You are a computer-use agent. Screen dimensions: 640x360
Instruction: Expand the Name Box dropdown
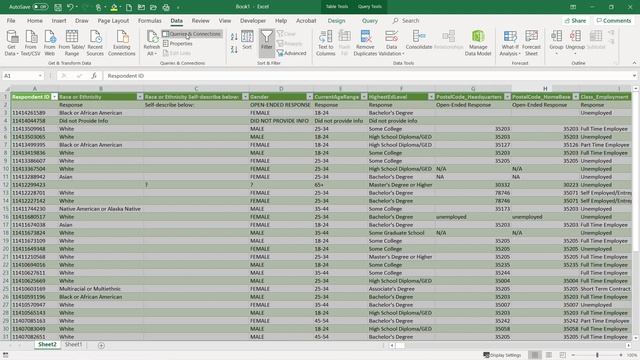click(x=40, y=76)
